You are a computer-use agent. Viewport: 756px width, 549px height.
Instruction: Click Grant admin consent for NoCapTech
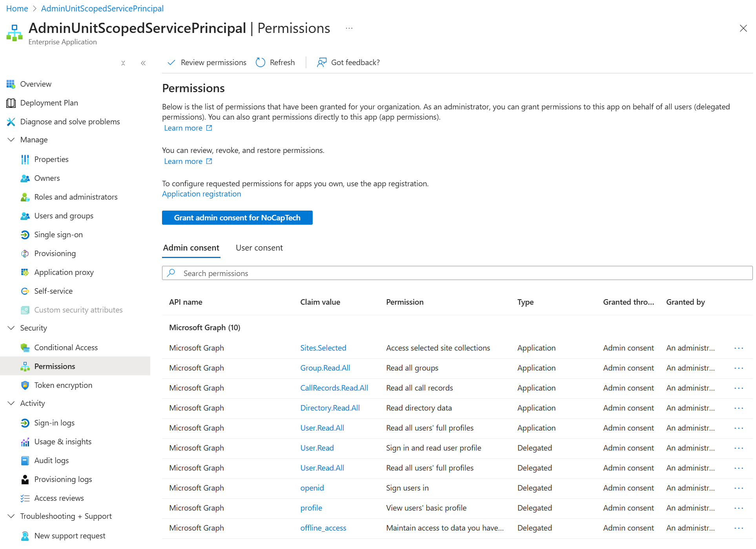point(237,218)
